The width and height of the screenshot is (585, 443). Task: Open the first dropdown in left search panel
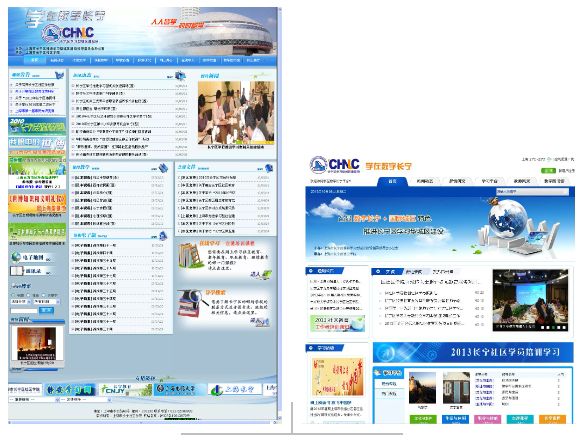pos(21,302)
